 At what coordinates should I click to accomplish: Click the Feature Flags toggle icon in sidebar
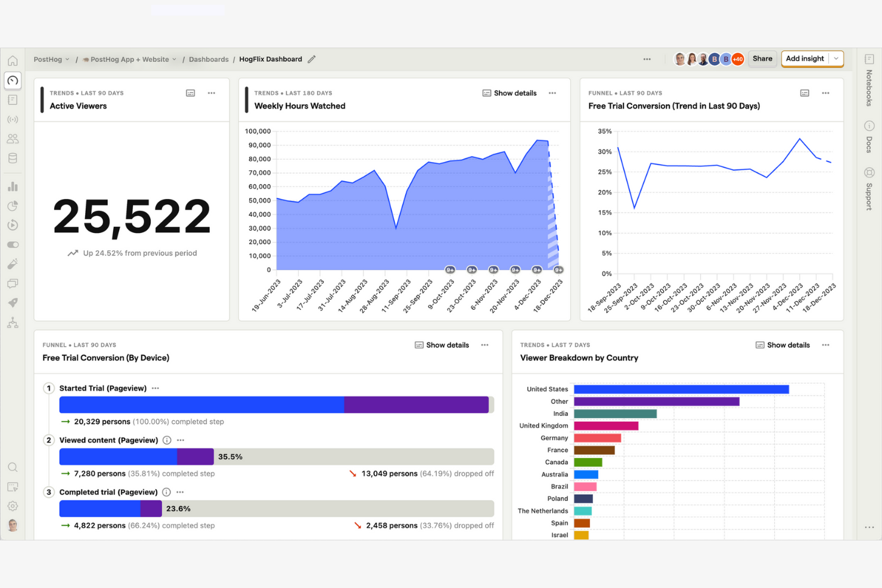[13, 244]
